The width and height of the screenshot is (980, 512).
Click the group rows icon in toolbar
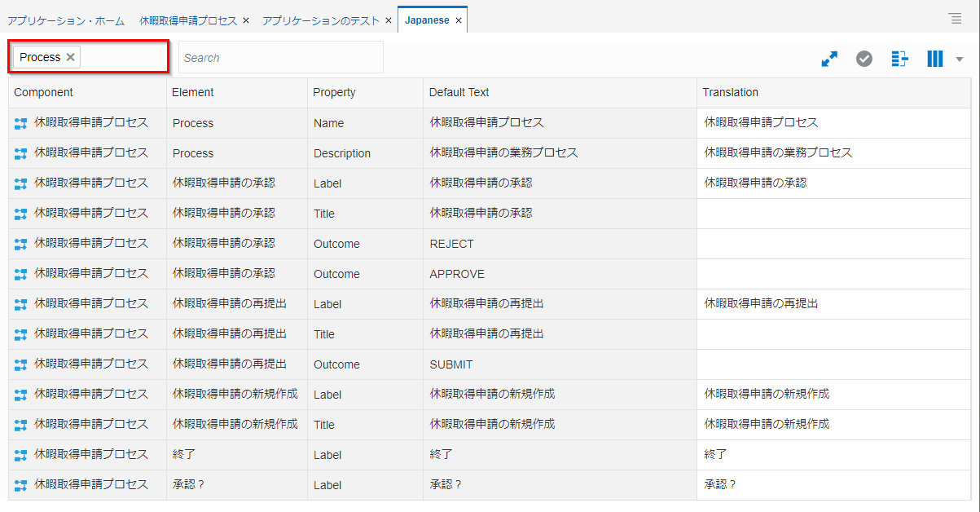[x=899, y=59]
